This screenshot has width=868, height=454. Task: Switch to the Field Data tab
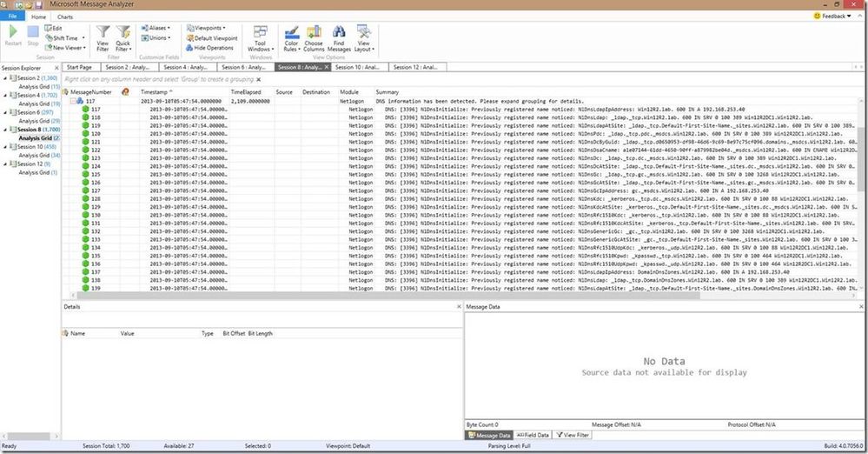533,435
